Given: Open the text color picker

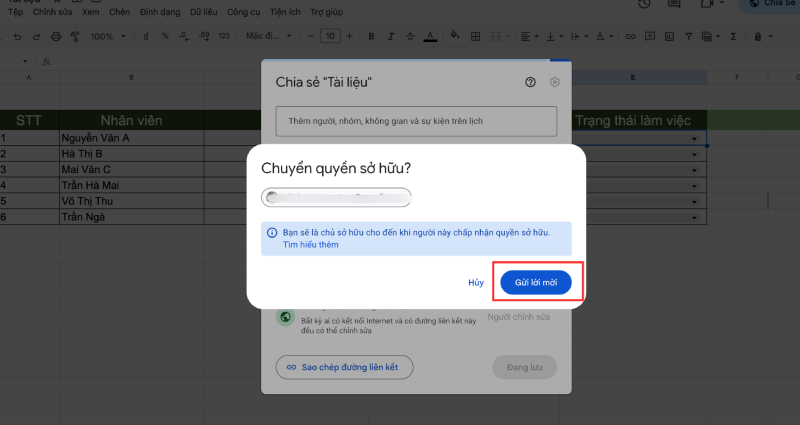Looking at the screenshot, I should point(430,36).
